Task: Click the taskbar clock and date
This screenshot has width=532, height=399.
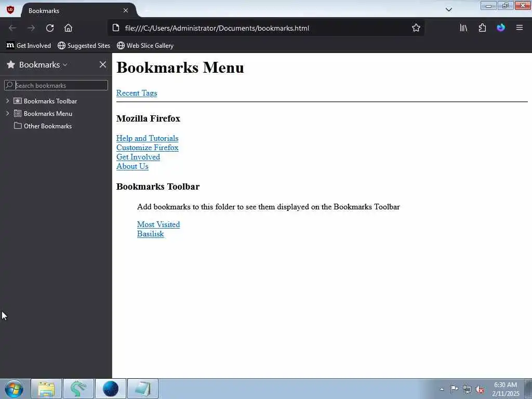Action: tap(506, 389)
